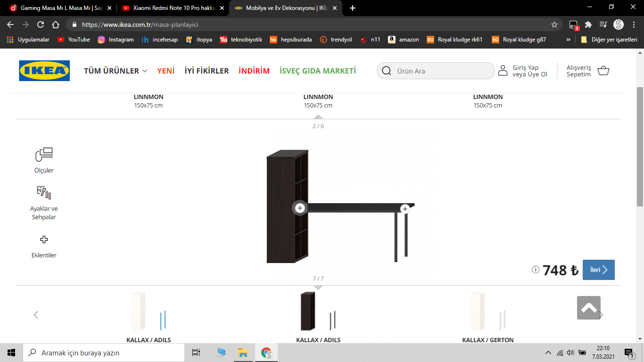Open the trendyol bookmark
Screen dimensions: 644x362
tap(336, 40)
